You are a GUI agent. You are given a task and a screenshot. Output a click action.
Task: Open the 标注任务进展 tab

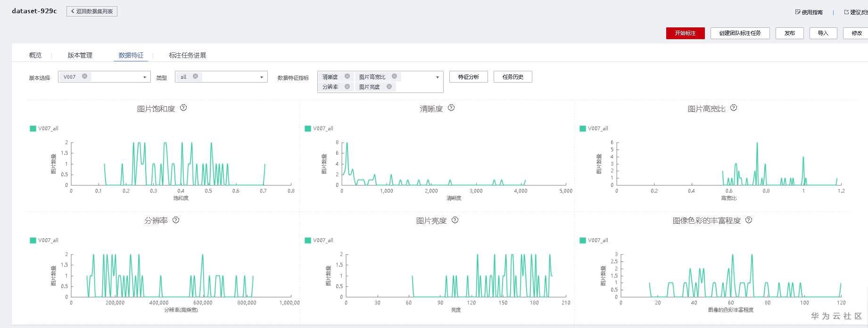188,55
